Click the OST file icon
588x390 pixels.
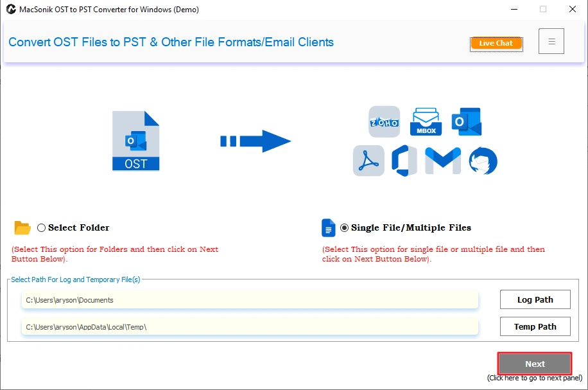[135, 141]
